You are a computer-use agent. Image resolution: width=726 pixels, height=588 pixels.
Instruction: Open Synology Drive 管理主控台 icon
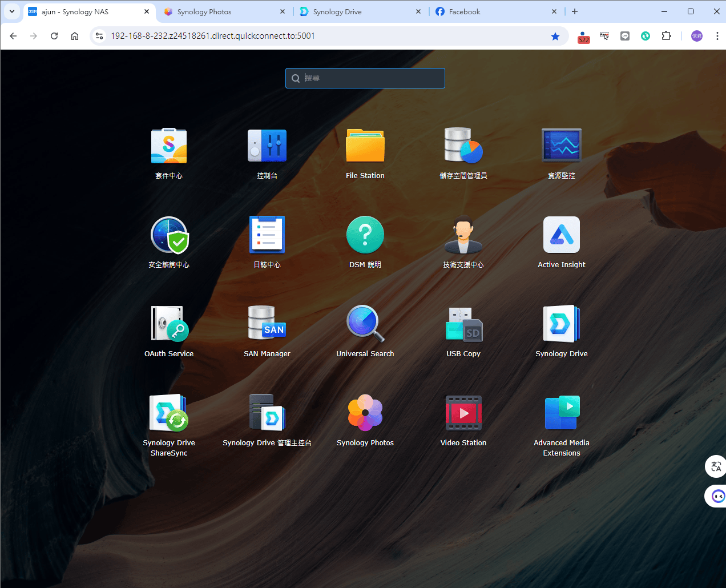click(267, 413)
